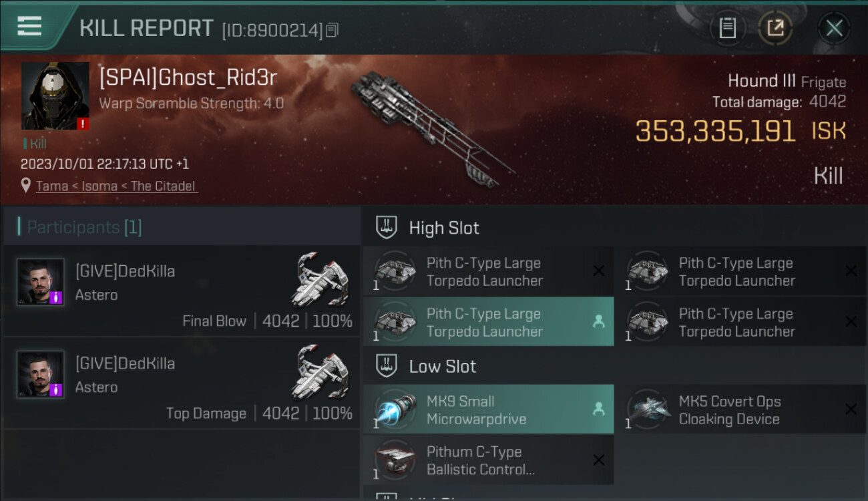Select the MK9 Small Microwarpdrive module
The height and width of the screenshot is (501, 868).
pyautogui.click(x=488, y=409)
